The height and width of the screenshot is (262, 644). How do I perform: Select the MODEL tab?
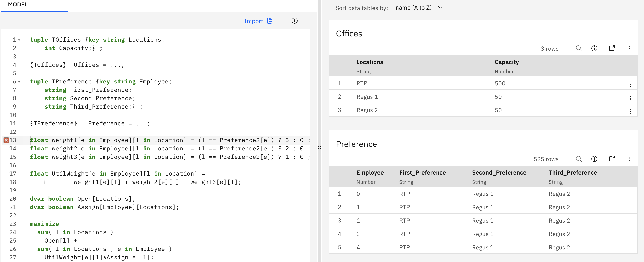[x=18, y=5]
